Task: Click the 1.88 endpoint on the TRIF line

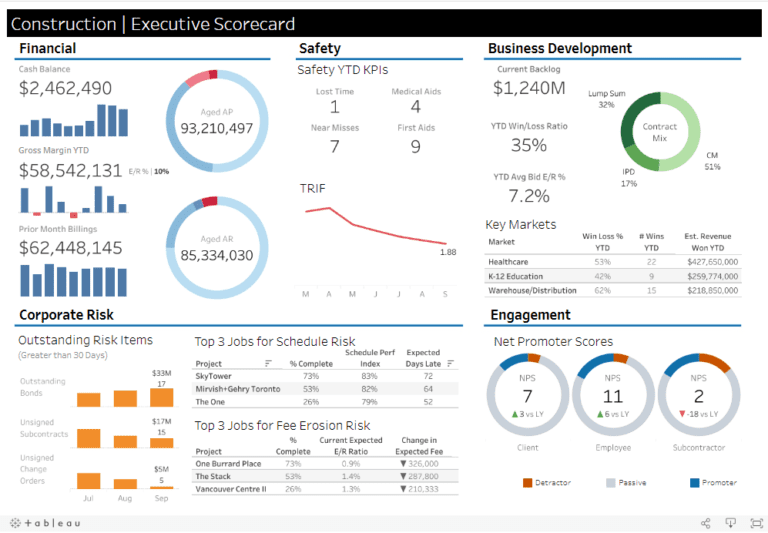Action: (446, 243)
